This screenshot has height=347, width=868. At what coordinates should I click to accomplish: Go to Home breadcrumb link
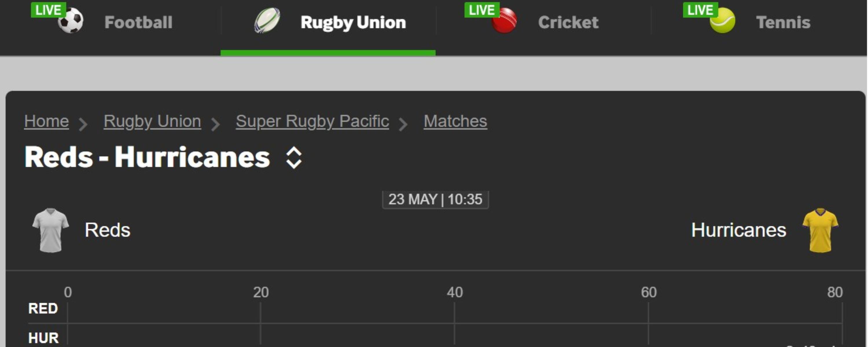click(x=47, y=121)
